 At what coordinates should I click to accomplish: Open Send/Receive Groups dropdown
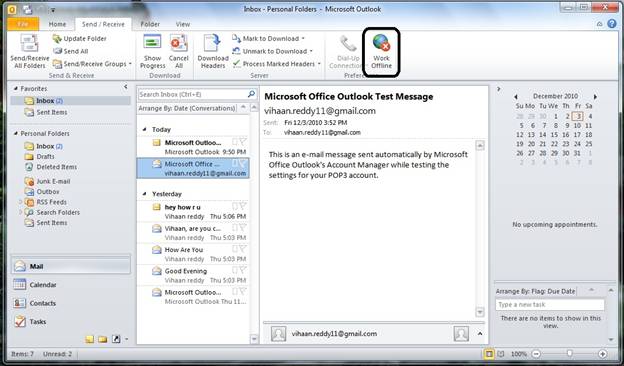[x=92, y=64]
